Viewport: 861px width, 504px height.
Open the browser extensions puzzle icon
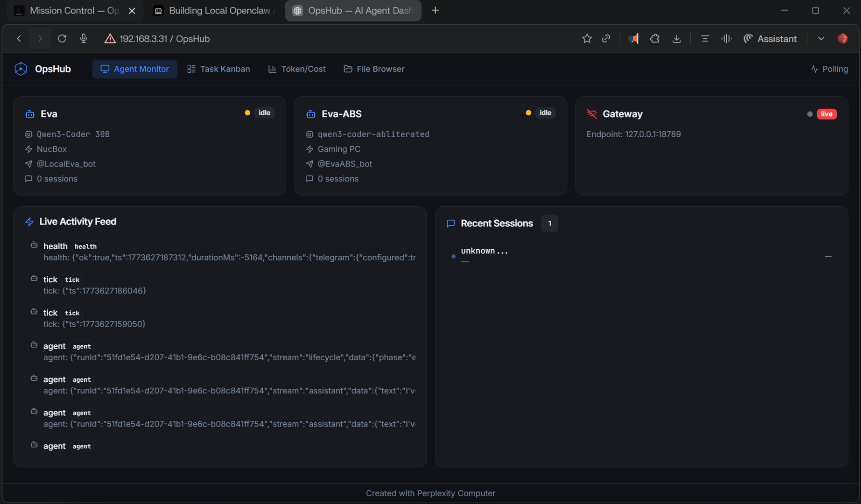point(655,38)
